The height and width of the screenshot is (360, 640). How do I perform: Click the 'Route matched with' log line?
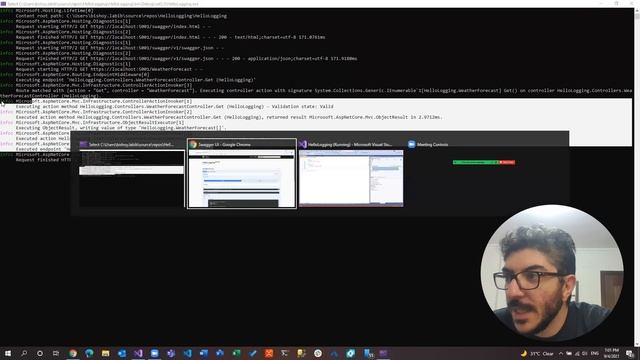pyautogui.click(x=324, y=91)
